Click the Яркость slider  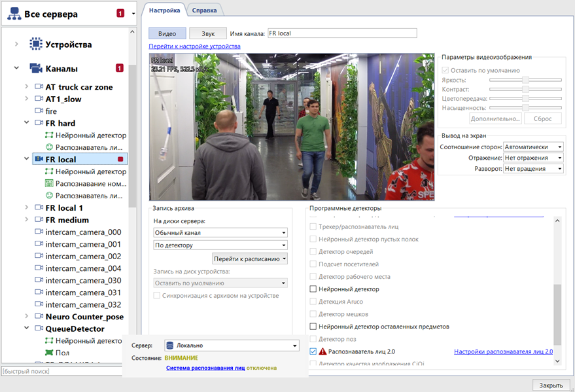pos(525,80)
